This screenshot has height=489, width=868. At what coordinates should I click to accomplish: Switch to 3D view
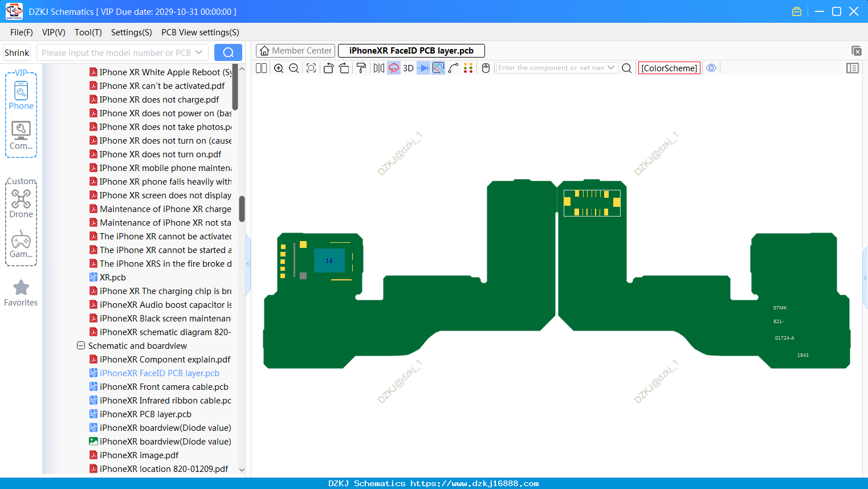pyautogui.click(x=408, y=68)
